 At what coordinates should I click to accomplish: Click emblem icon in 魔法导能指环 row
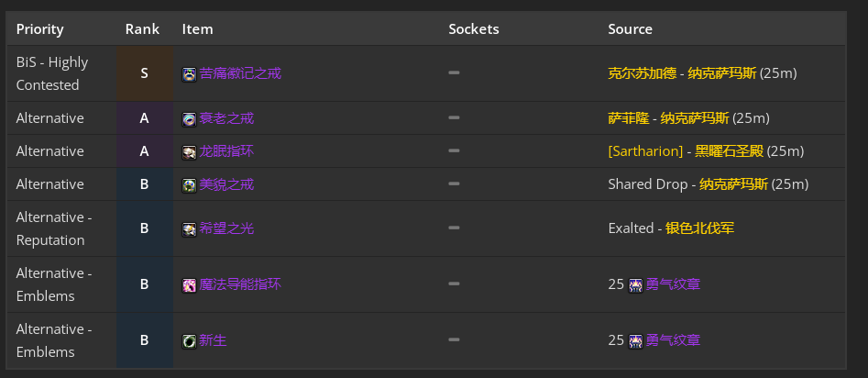[x=635, y=285]
